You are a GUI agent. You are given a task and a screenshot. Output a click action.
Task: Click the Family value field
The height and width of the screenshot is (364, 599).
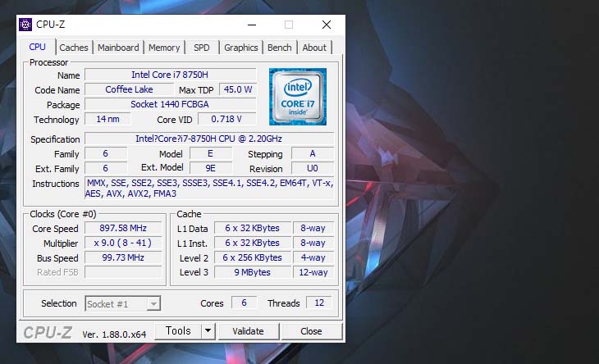(x=106, y=153)
